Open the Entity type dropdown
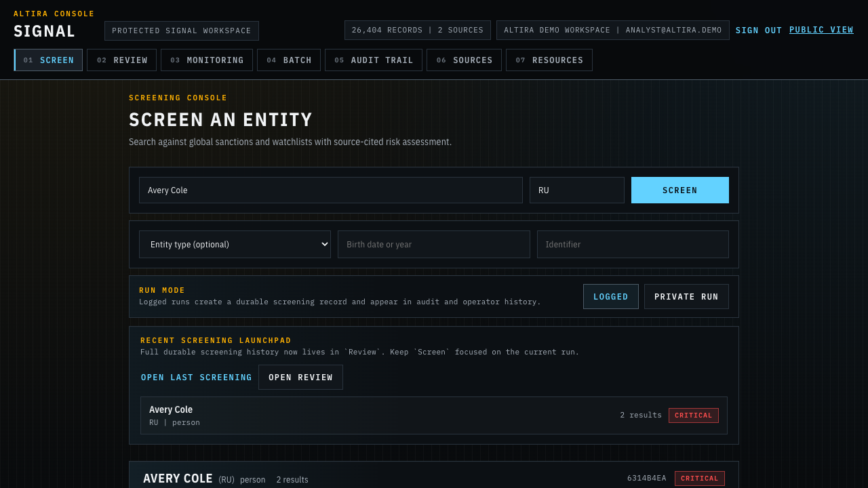 (x=235, y=244)
